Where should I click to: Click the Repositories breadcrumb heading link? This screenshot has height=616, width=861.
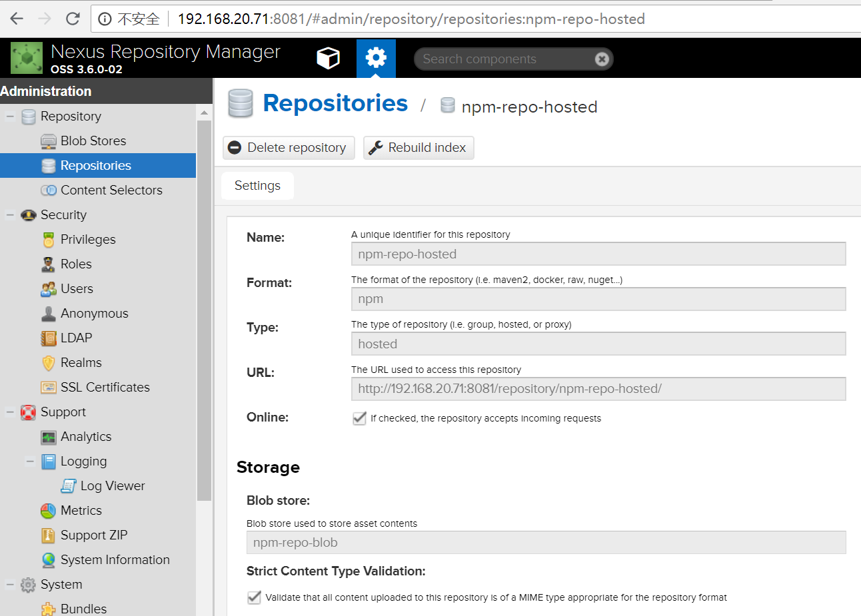click(335, 103)
